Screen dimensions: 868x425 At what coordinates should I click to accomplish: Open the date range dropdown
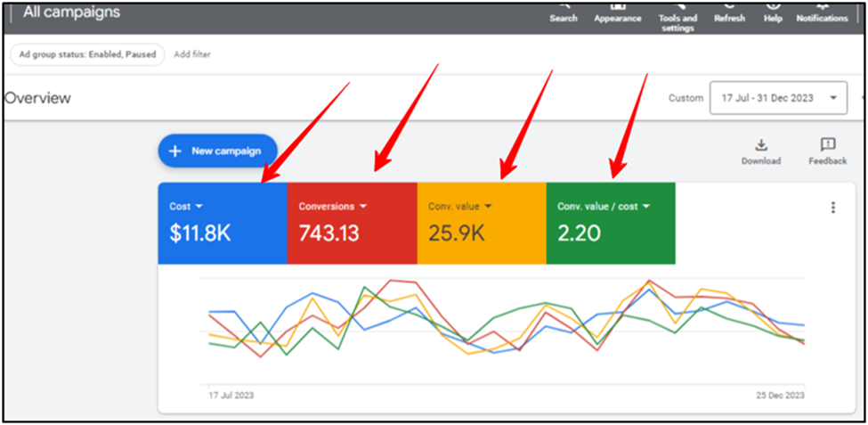(778, 98)
